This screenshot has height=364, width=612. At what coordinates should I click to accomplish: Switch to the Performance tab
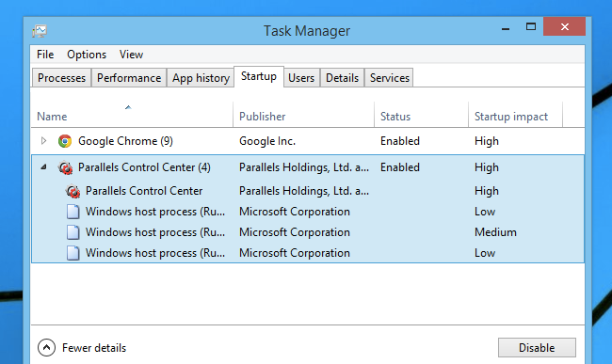[129, 78]
